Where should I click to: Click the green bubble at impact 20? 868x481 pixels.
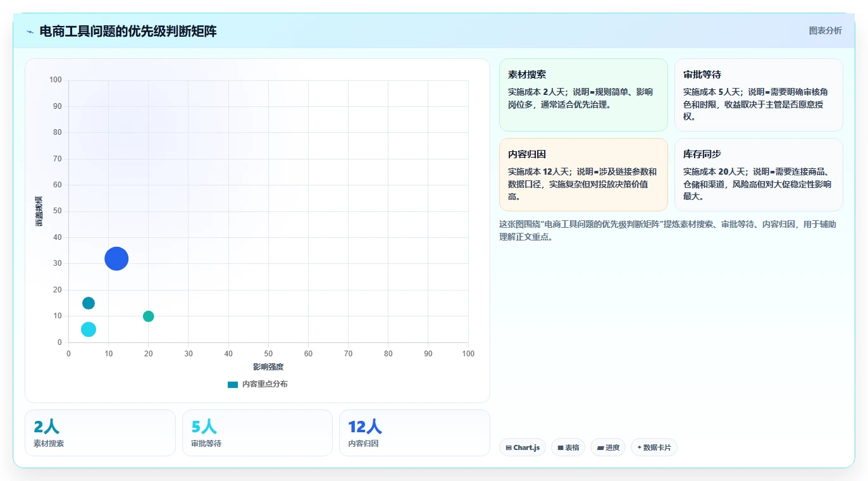pos(149,316)
